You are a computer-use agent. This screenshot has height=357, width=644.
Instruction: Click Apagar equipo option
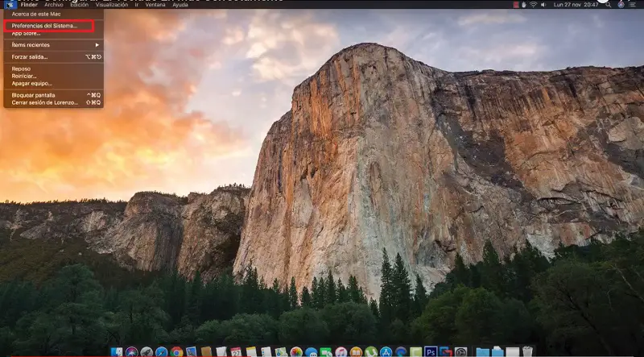tap(31, 83)
